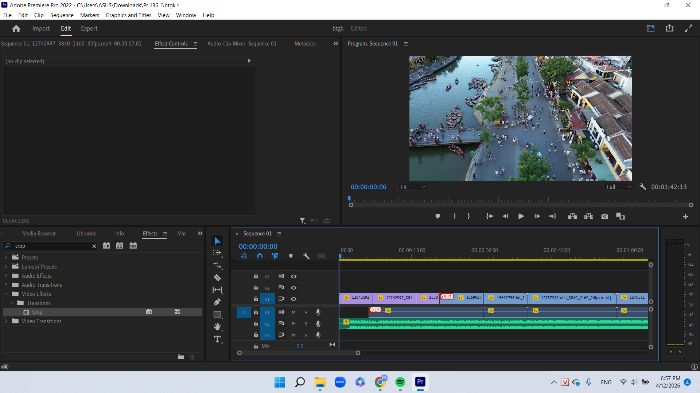Expand the Audio Transitions folder
Image resolution: width=700 pixels, height=393 pixels.
click(6, 285)
